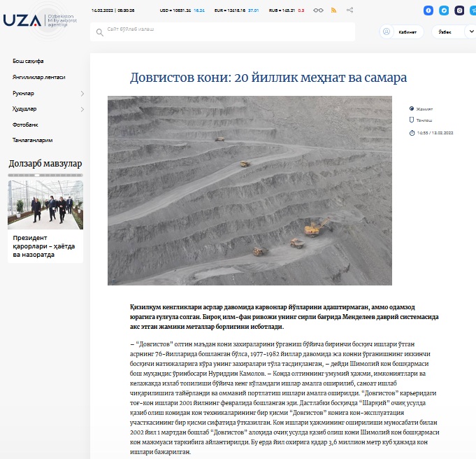Go to Бош саҳифа in sidebar
The width and height of the screenshot is (476, 459).
click(x=28, y=62)
